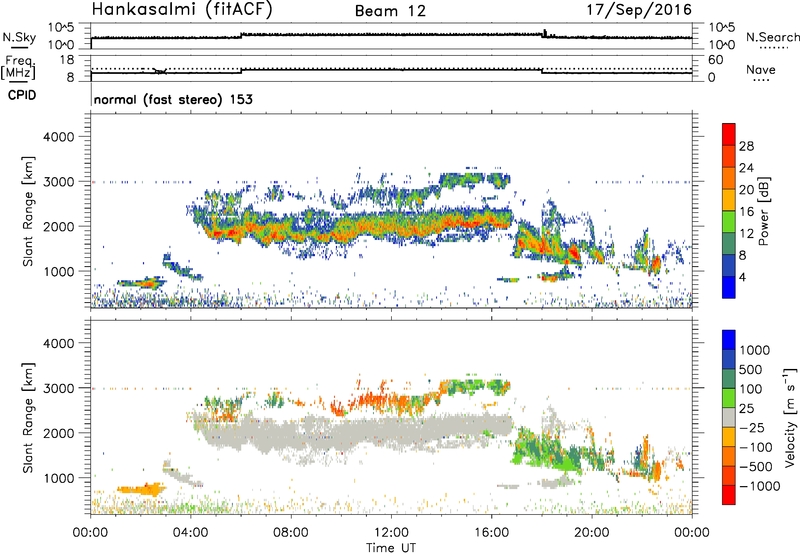Click the 'CPID' label
800x554 pixels.
22,95
